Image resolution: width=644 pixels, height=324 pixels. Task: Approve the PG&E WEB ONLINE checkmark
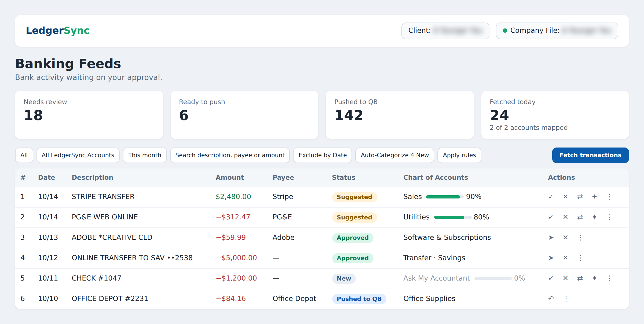[551, 217]
